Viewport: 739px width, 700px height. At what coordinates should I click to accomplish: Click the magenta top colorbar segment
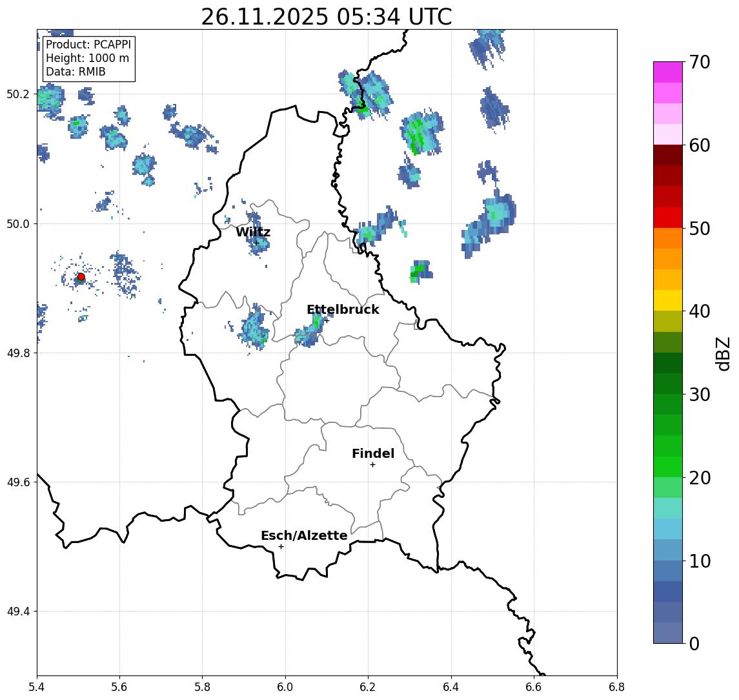[x=668, y=72]
